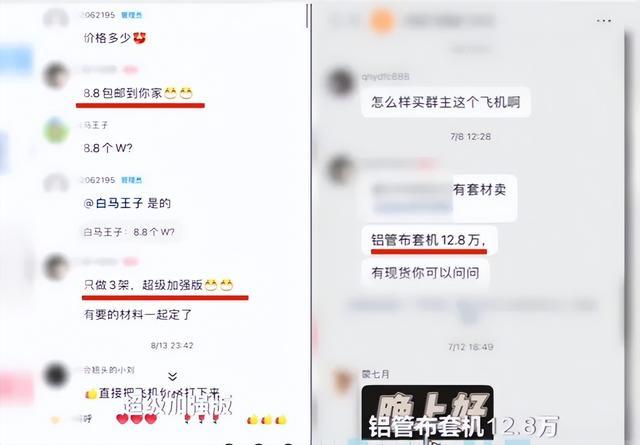Tap the dark avatar of 含糖头的小刘
The height and width of the screenshot is (445, 640).
click(56, 375)
